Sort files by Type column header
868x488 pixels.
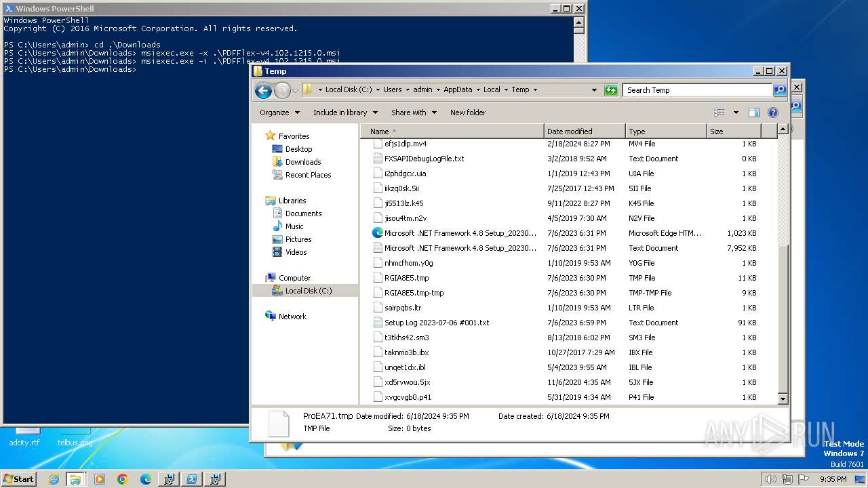(x=666, y=131)
